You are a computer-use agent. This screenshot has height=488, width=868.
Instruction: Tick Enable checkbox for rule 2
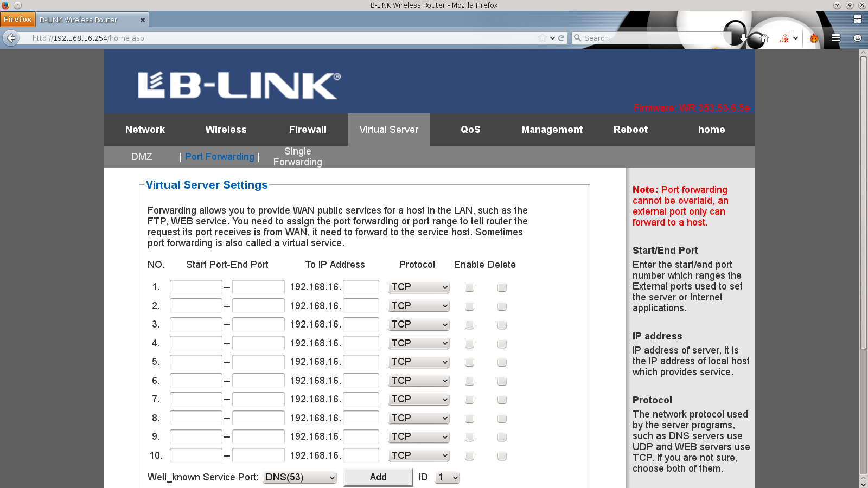[470, 306]
